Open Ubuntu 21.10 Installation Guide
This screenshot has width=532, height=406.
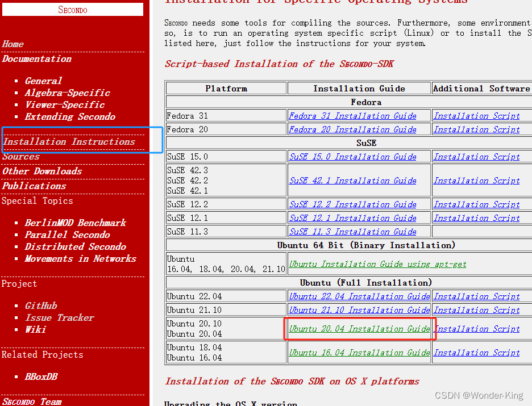pyautogui.click(x=359, y=310)
